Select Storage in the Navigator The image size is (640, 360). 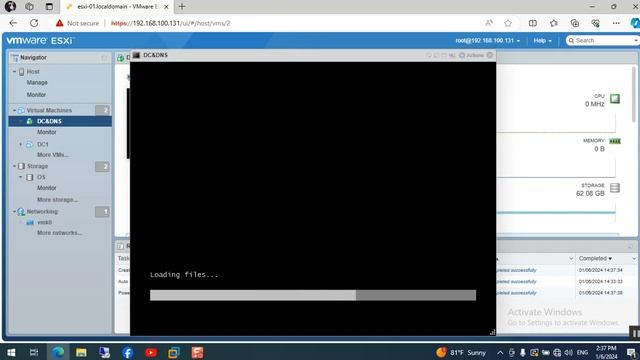[37, 166]
